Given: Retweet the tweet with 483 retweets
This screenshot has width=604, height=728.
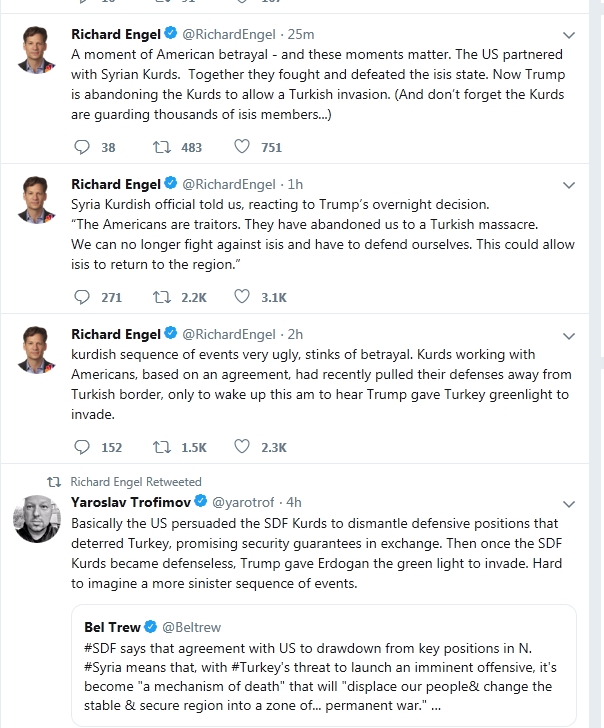Looking at the screenshot, I should click(x=159, y=147).
